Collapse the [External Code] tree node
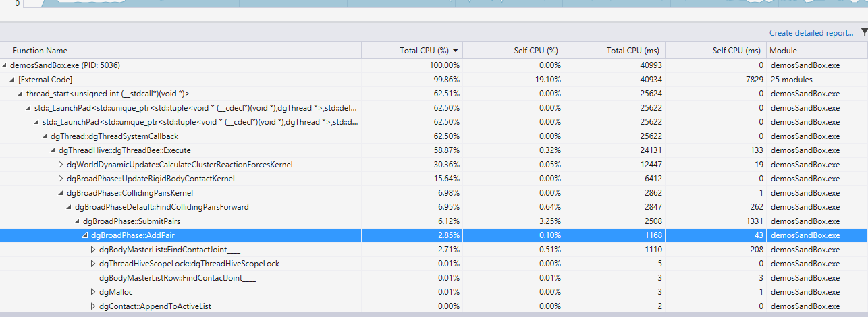Viewport: 868px width, 317px height. tap(13, 80)
